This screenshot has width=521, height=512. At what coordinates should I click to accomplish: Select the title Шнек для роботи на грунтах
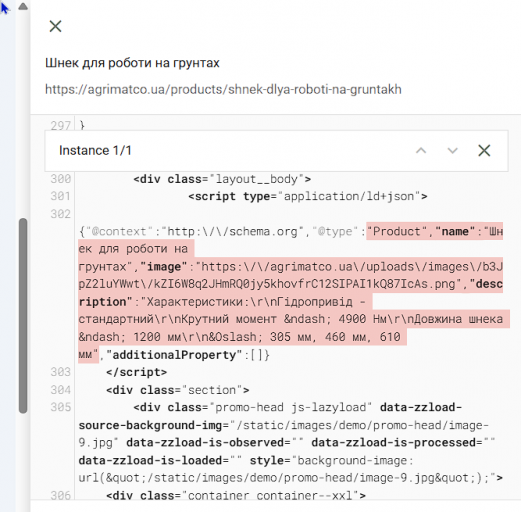coord(132,63)
